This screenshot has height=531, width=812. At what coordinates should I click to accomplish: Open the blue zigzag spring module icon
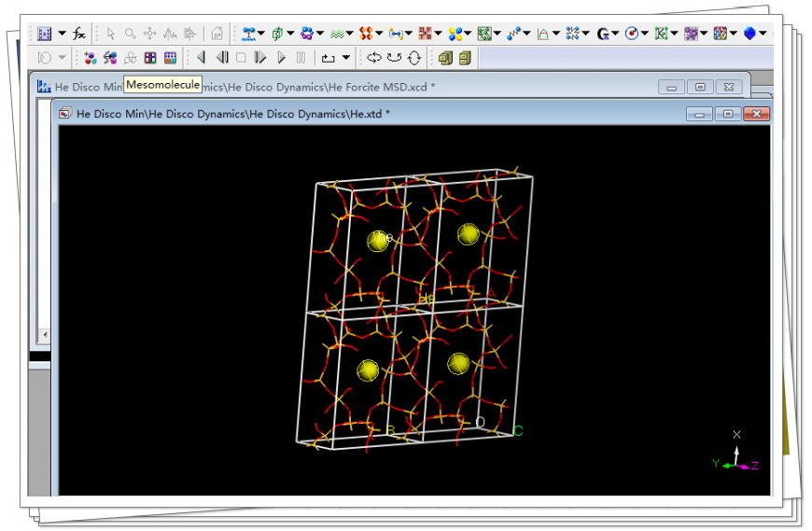[x=513, y=34]
